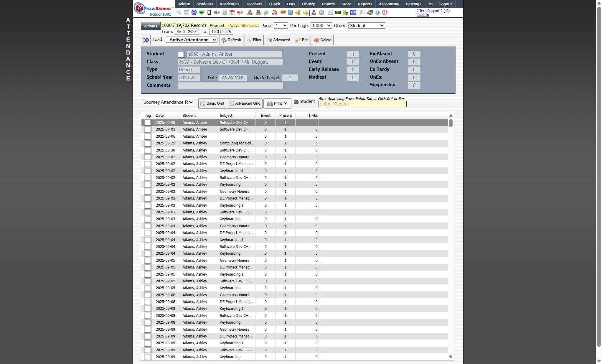The width and height of the screenshot is (602, 364).
Task: Click the hamburger lunch icon
Action: [x=283, y=12]
